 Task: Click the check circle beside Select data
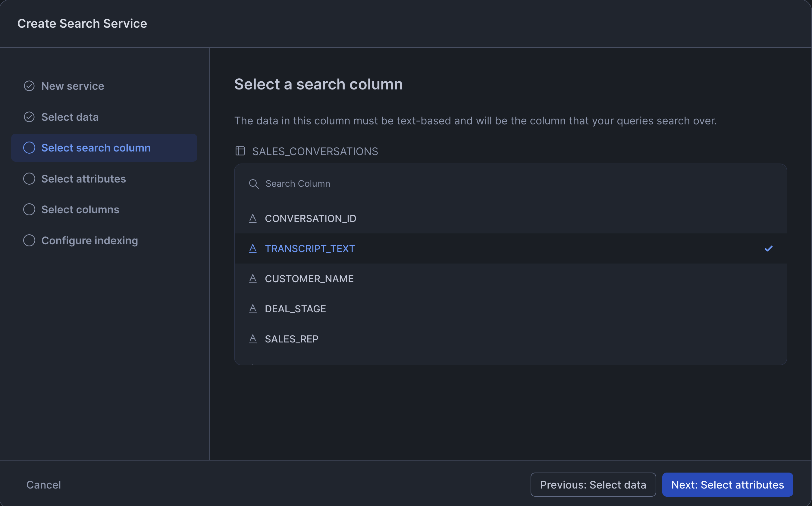point(29,117)
